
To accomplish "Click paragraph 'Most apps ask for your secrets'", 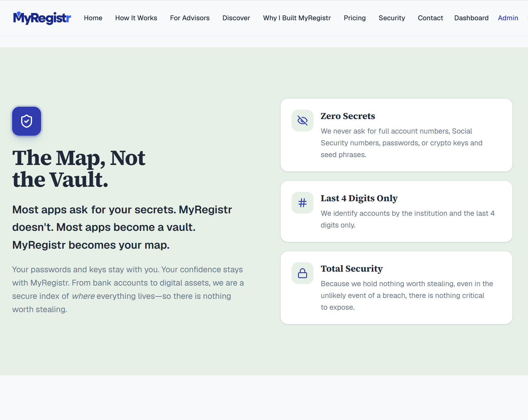I will [x=122, y=227].
